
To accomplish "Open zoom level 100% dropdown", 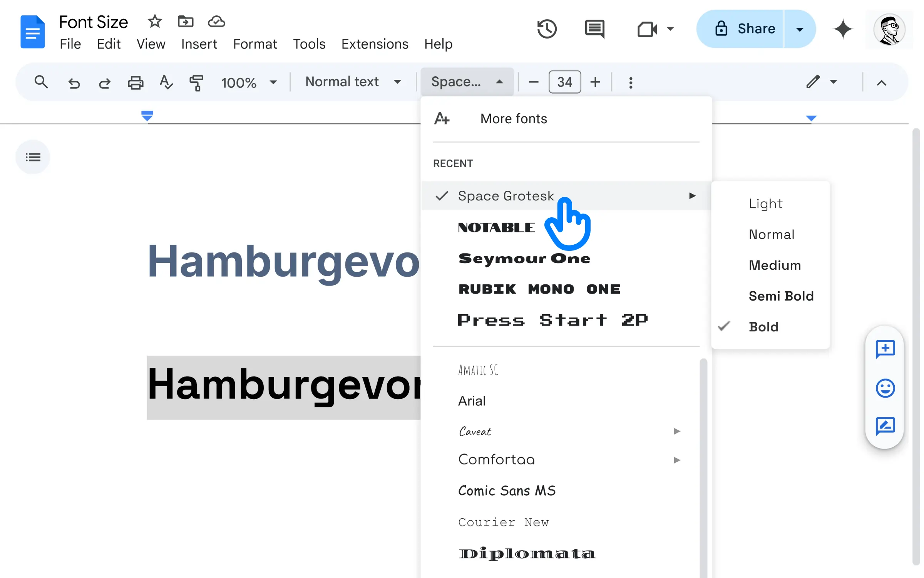I will click(x=249, y=82).
